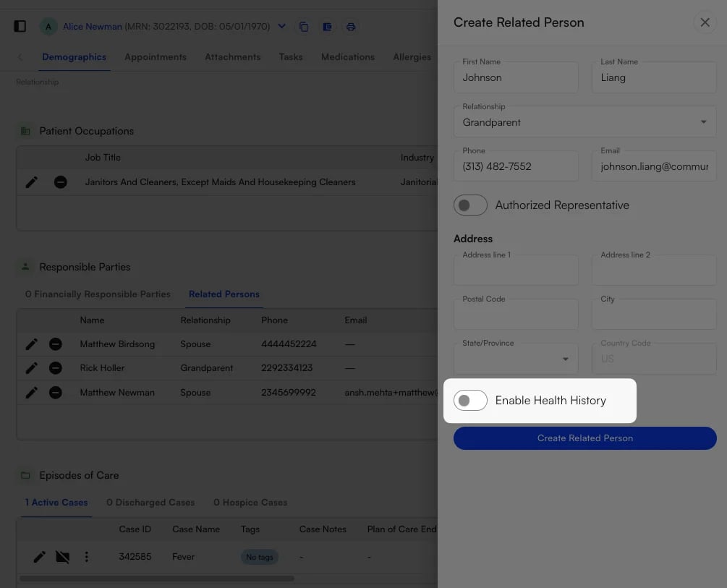Click case ID 342585
The image size is (727, 588).
tap(135, 556)
